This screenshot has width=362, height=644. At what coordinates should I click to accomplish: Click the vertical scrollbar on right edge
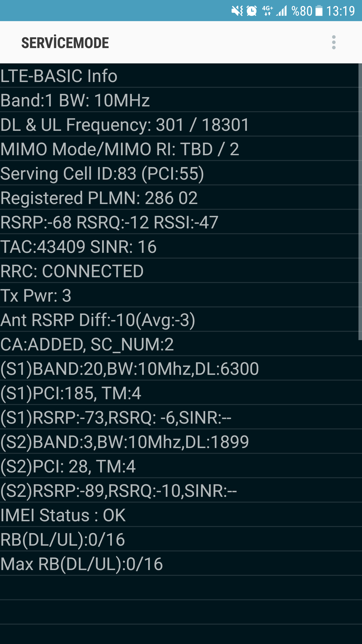[360, 202]
